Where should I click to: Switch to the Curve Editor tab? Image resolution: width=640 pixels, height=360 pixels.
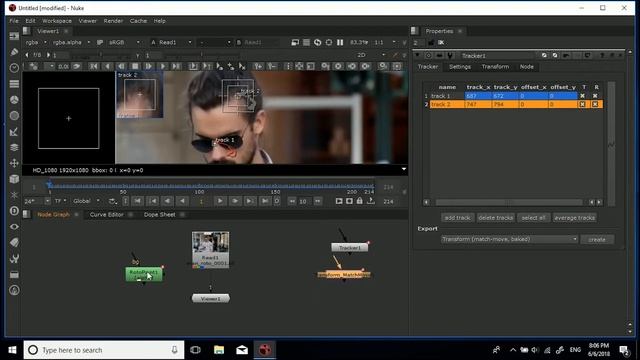107,215
